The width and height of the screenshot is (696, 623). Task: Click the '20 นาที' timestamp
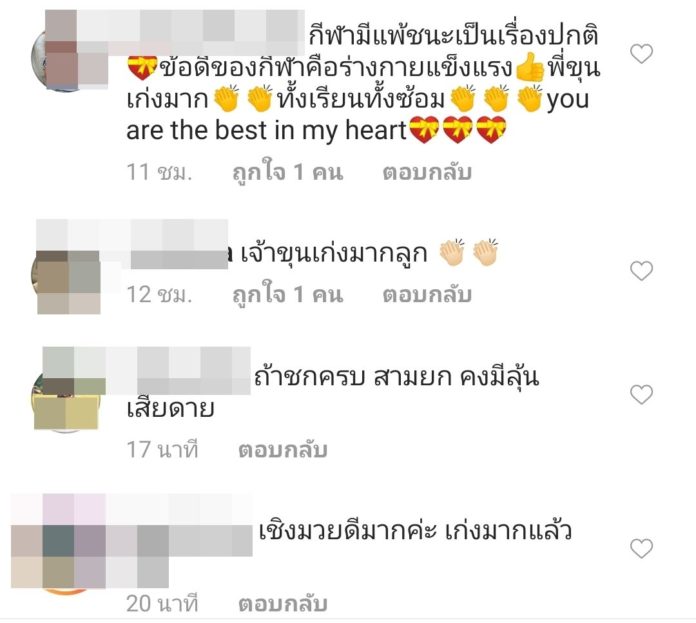tap(162, 604)
